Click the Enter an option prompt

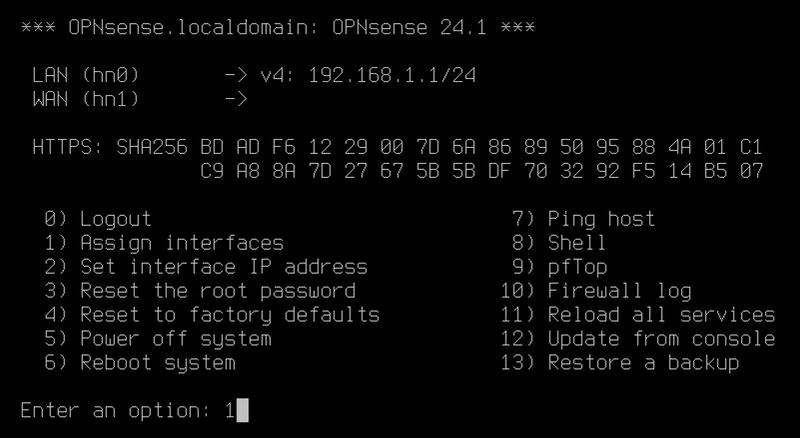point(120,411)
